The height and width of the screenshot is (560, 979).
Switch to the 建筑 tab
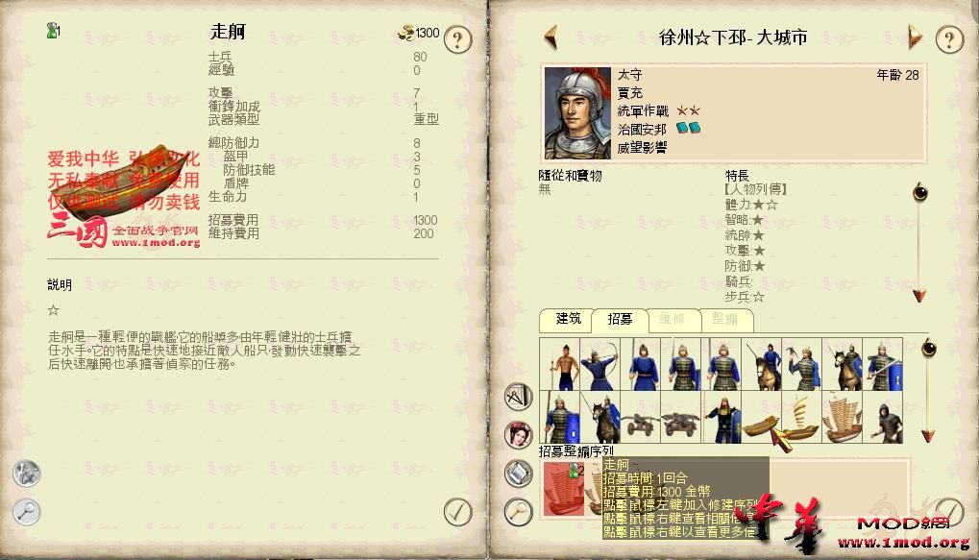[568, 319]
